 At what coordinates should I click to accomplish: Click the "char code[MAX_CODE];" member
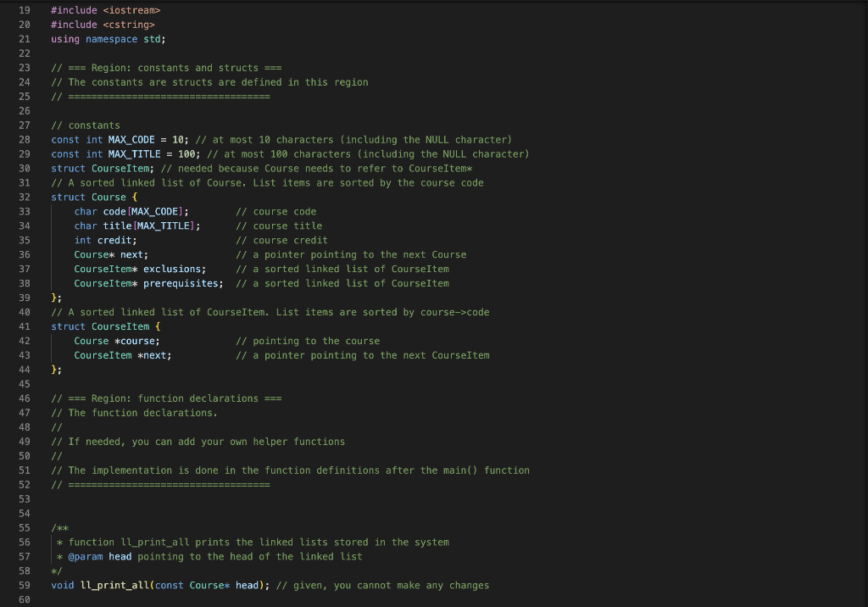[131, 212]
